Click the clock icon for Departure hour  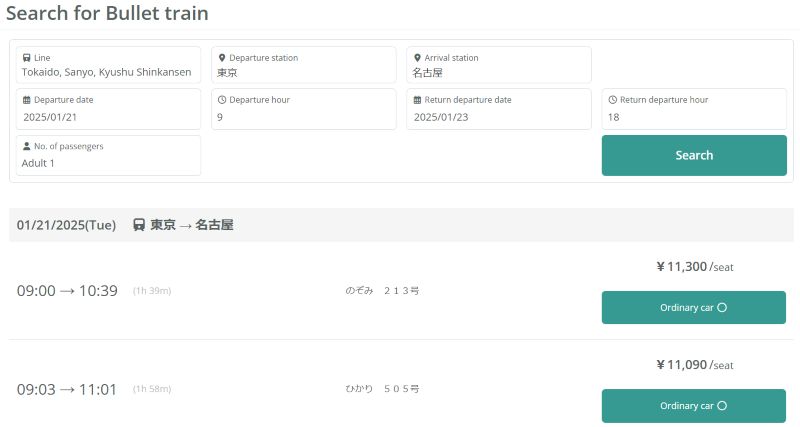222,100
